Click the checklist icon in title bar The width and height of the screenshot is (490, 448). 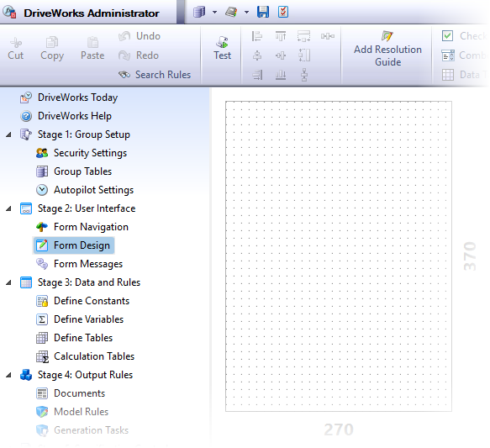coord(283,12)
